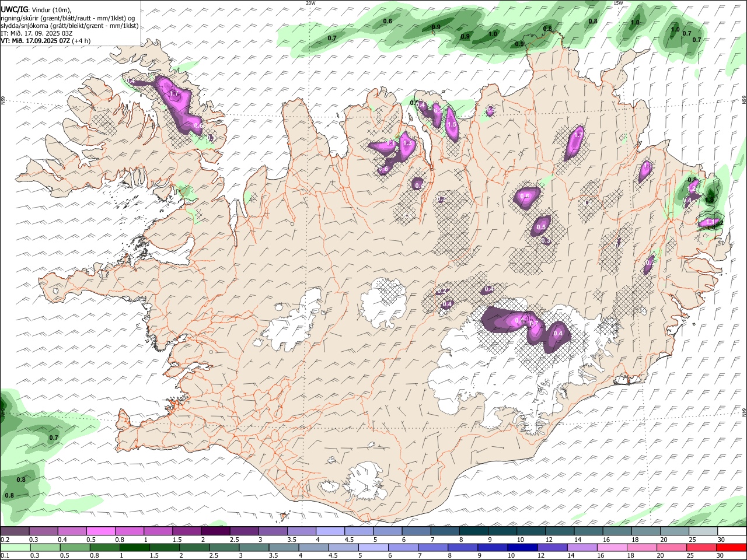The width and height of the screenshot is (747, 560).
Task: Click the 0.1 label in the lower legend row
Action: pos(5,556)
